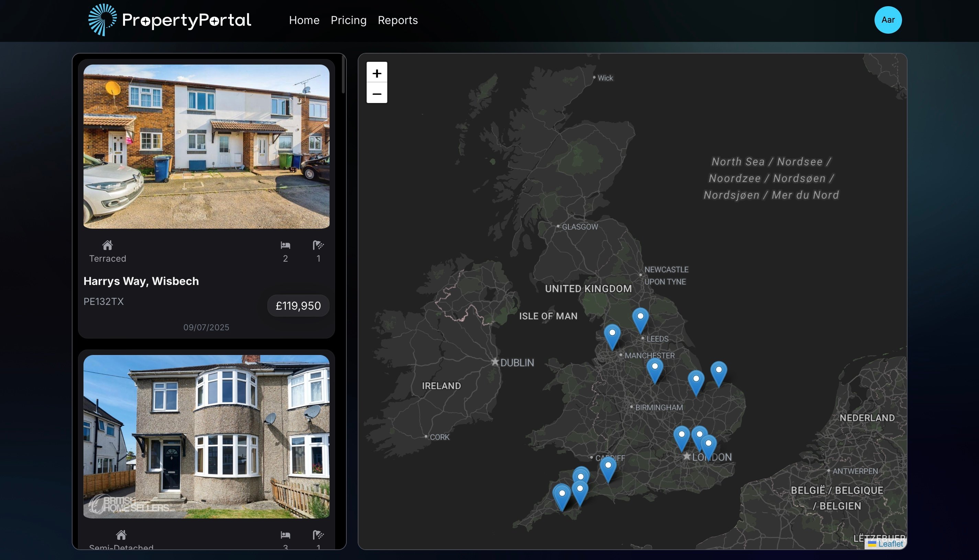Screen dimensions: 979x560
Task: Click the shower icon on the Semi-Detached card
Action: click(x=318, y=535)
